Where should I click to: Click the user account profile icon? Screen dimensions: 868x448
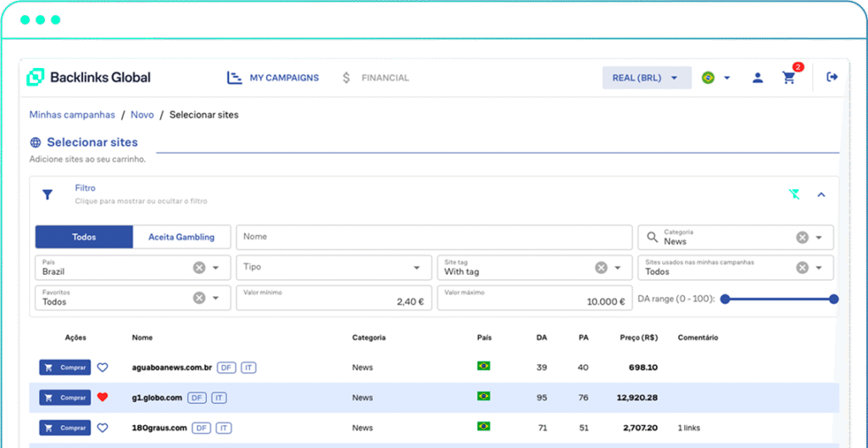pos(758,78)
